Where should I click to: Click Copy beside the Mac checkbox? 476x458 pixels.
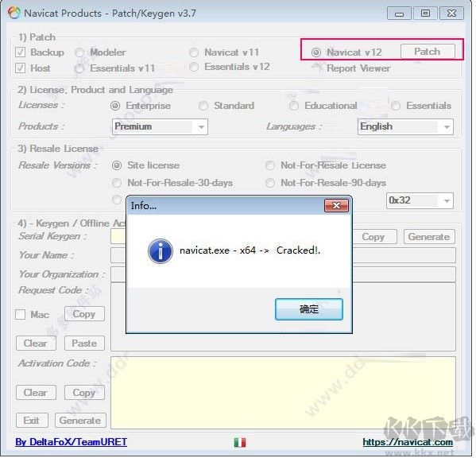[84, 314]
